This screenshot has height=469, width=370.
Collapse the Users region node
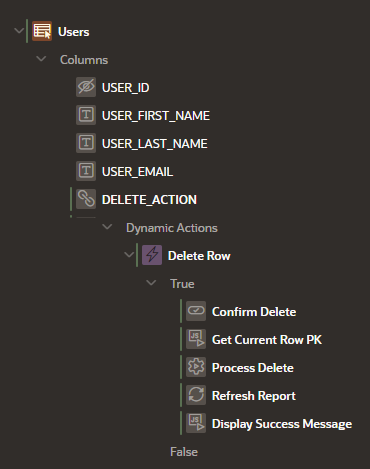19,31
